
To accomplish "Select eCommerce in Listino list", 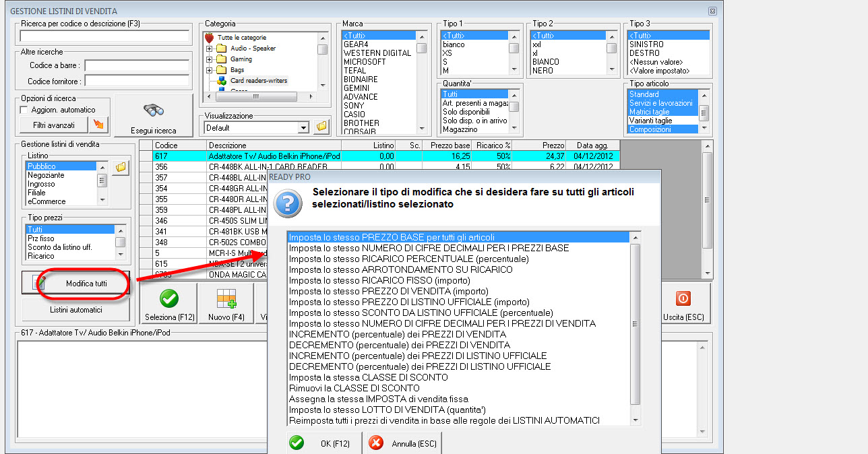I will click(x=61, y=201).
